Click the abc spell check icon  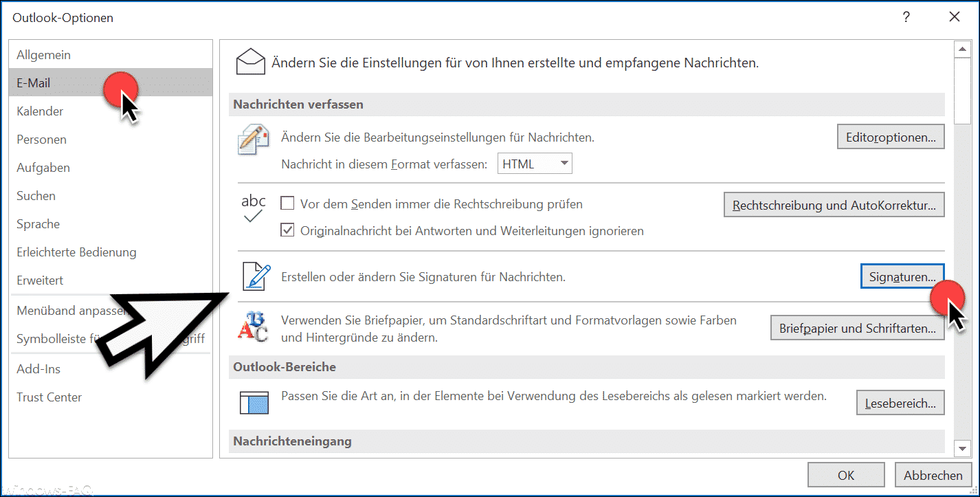click(x=253, y=209)
